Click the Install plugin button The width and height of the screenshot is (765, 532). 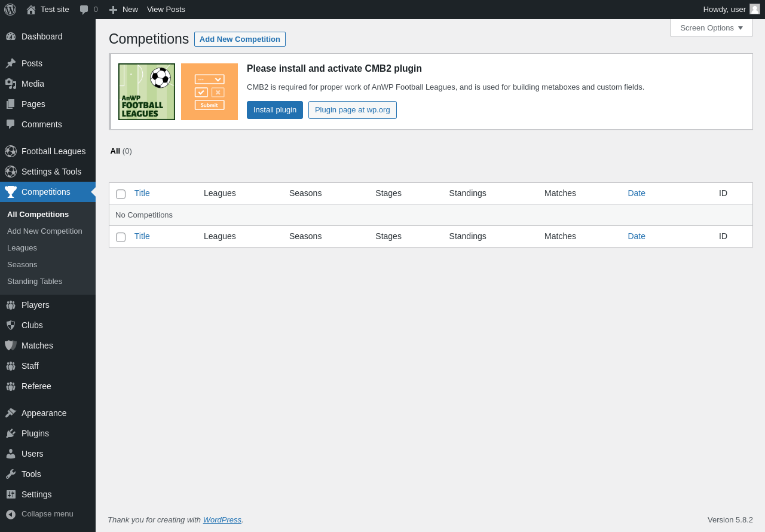275,110
